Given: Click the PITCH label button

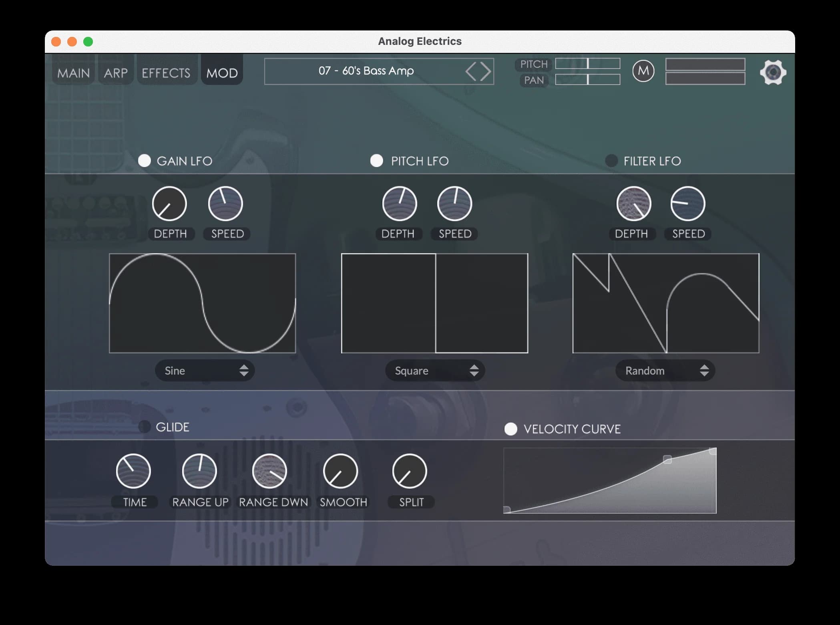Looking at the screenshot, I should [534, 64].
